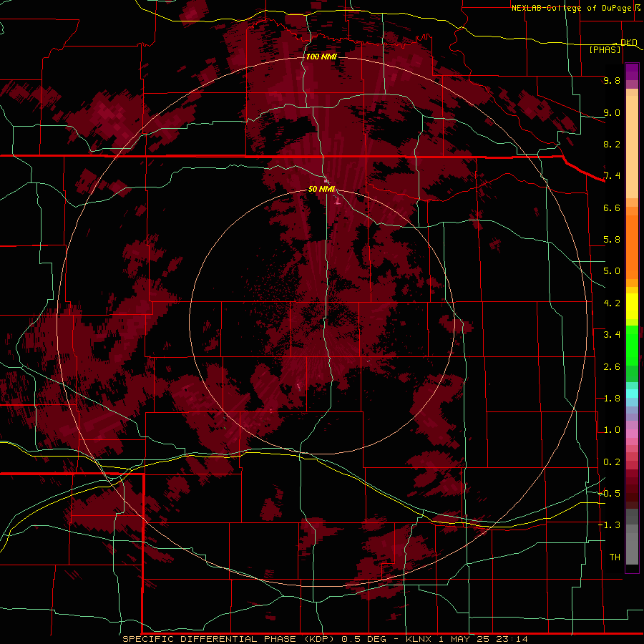
Task: Pick the 4.2 legend value
Action: coord(612,303)
